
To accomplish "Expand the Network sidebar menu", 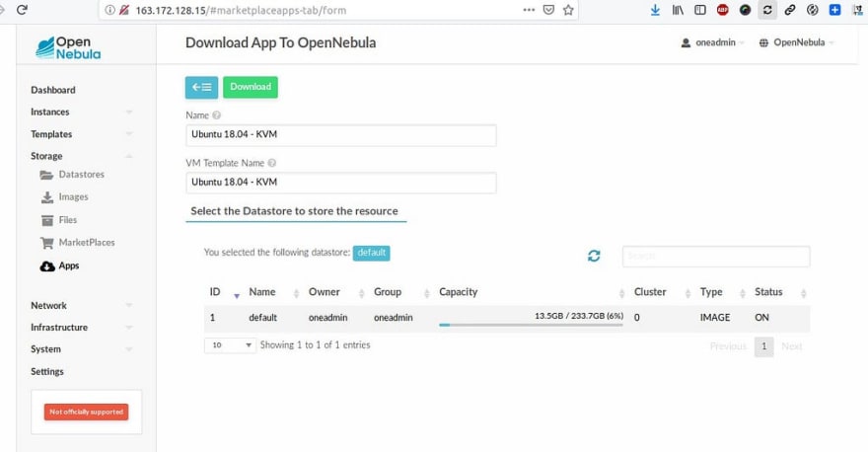I will click(81, 305).
